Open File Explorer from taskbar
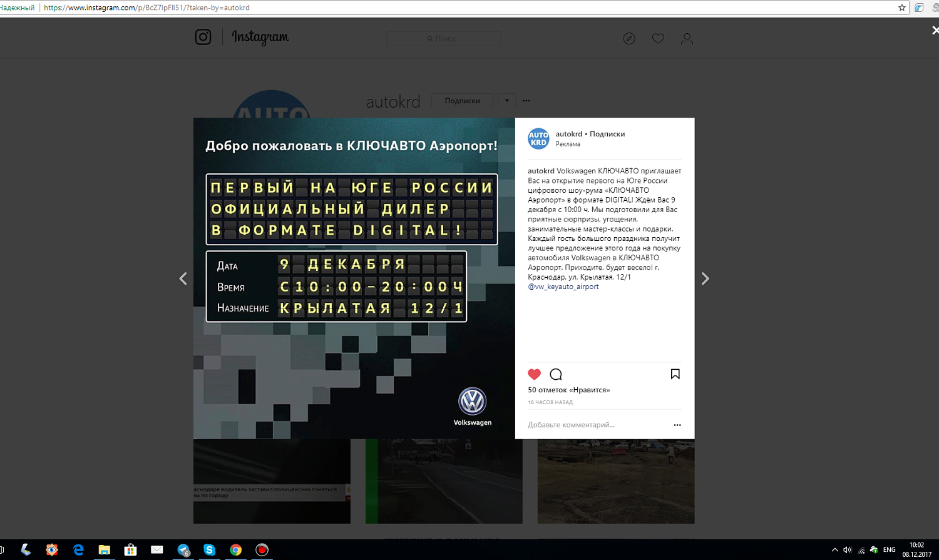Screen dimensions: 939x560 [105, 549]
